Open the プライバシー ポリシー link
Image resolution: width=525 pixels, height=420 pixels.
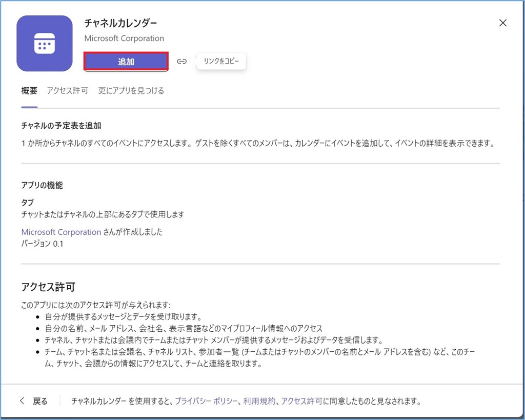coord(207,401)
